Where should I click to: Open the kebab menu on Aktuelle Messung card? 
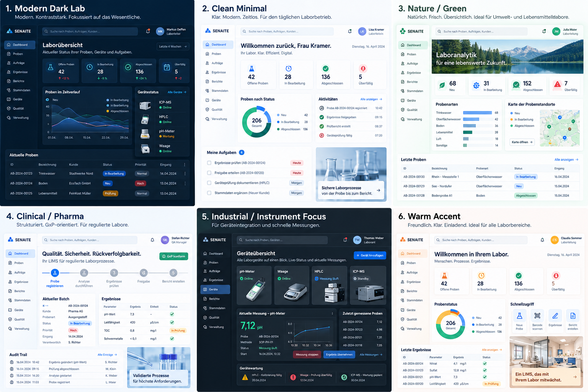click(332, 314)
